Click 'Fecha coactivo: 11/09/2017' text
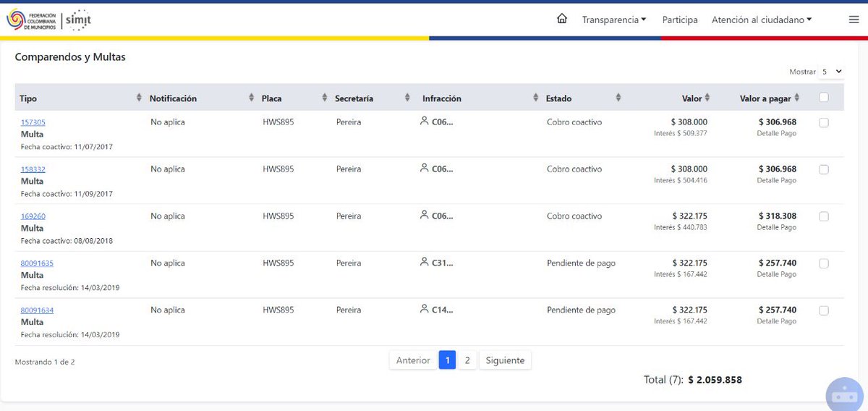 click(x=67, y=194)
